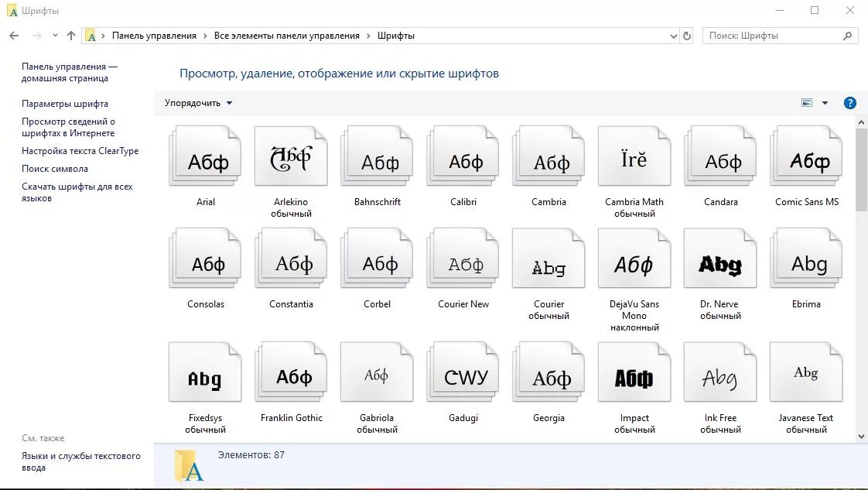Go up one level with up arrow

(71, 36)
